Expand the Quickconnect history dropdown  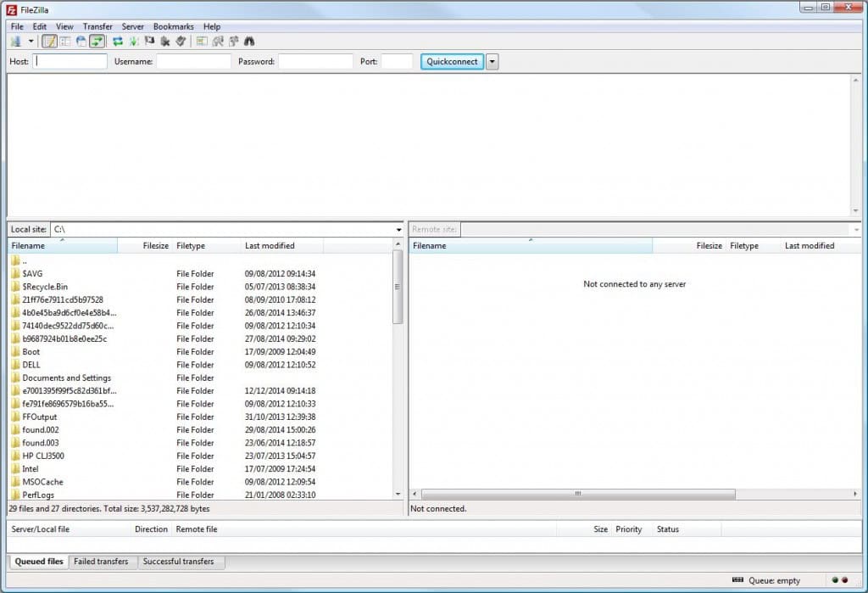492,61
